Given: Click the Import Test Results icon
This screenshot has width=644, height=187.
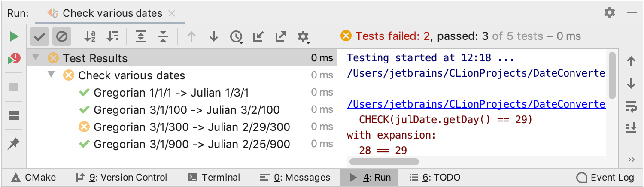Looking at the screenshot, I should coord(258,37).
